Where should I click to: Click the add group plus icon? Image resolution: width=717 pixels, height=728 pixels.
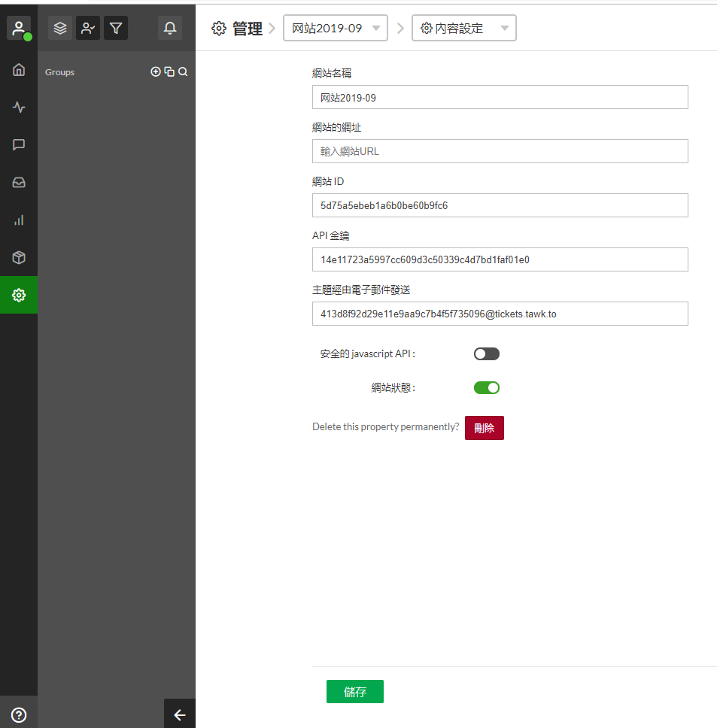[x=156, y=72]
